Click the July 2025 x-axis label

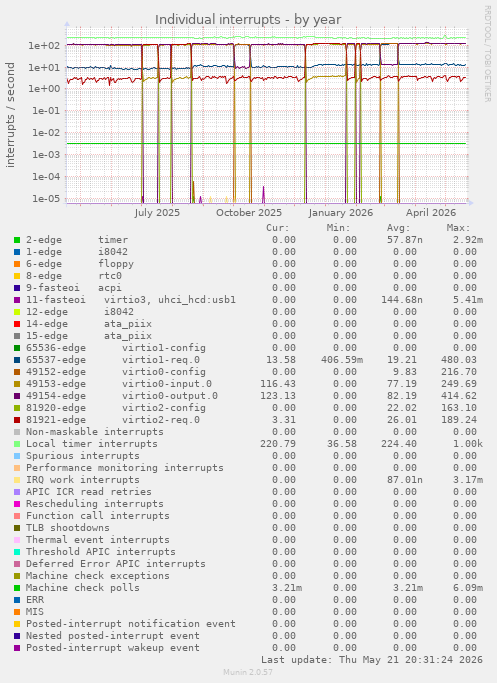[x=157, y=213]
